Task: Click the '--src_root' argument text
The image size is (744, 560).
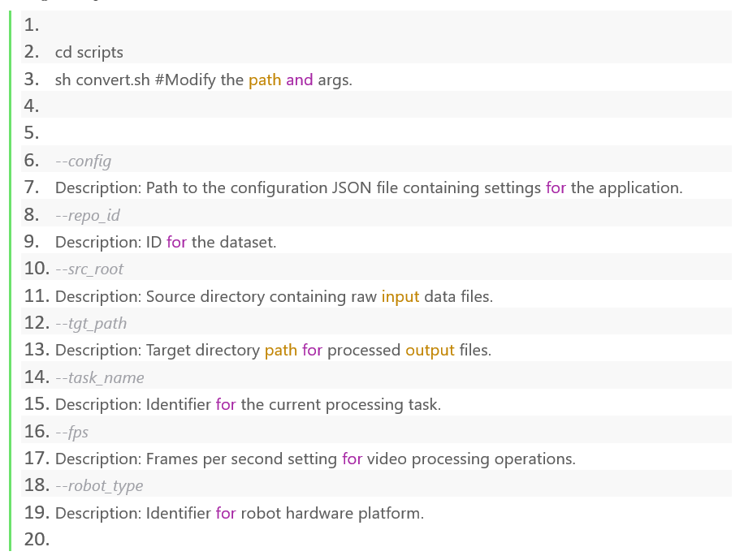Action: pos(89,269)
